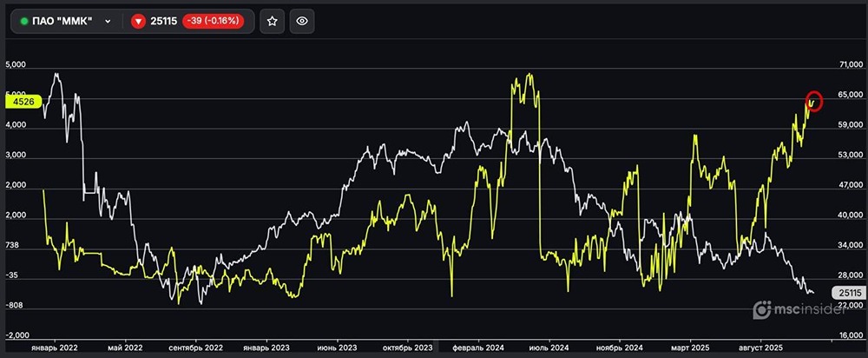The width and height of the screenshot is (868, 358).
Task: Click the 738 left axis label
Action: [x=12, y=245]
